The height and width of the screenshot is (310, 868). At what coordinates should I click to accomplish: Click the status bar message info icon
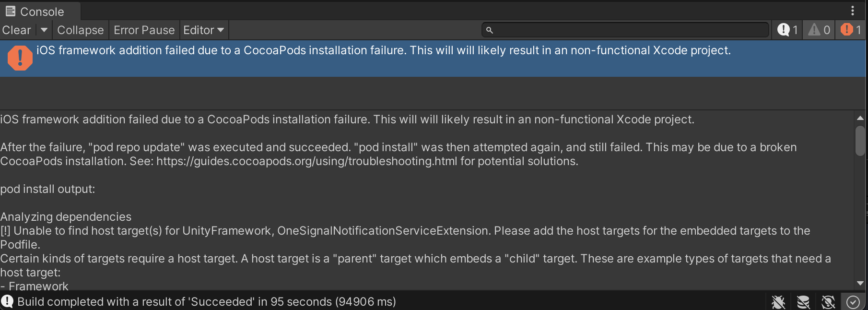(7, 301)
